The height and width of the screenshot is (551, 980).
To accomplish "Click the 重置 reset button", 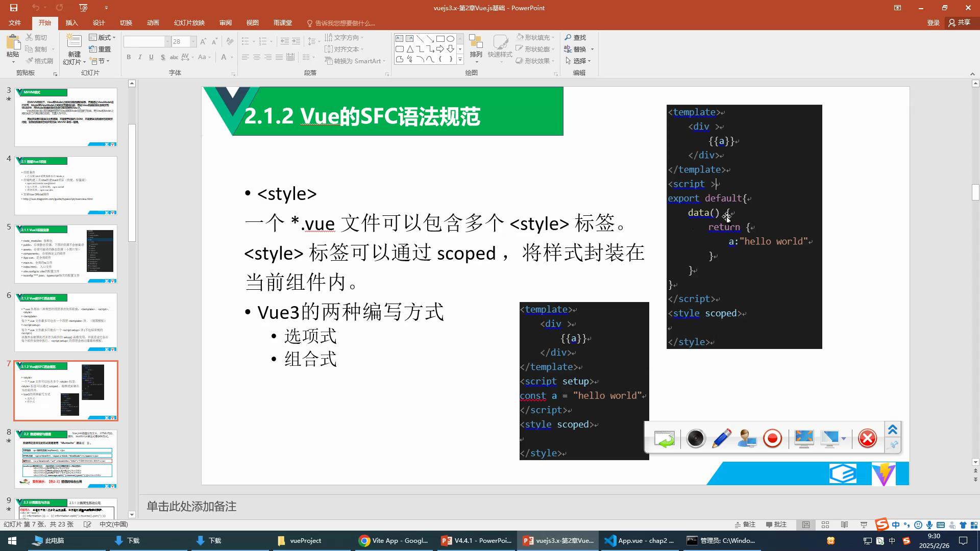I will (x=100, y=49).
